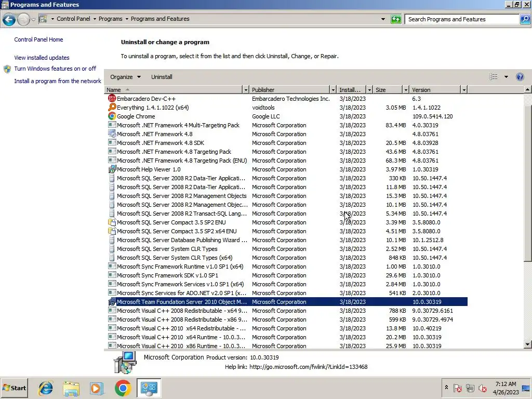Open Control Panel Home link
Viewport: 532px width, 399px height.
38,39
